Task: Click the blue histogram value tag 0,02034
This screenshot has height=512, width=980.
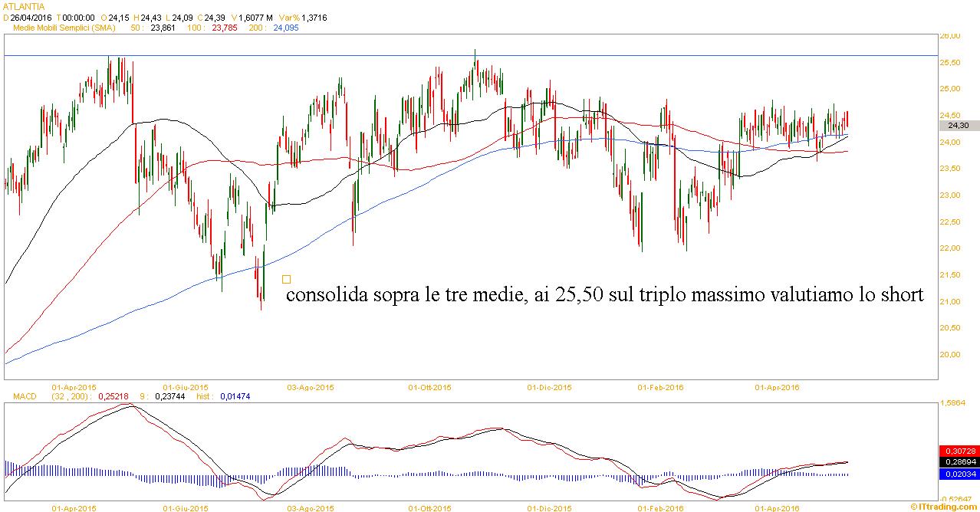Action: 958,474
